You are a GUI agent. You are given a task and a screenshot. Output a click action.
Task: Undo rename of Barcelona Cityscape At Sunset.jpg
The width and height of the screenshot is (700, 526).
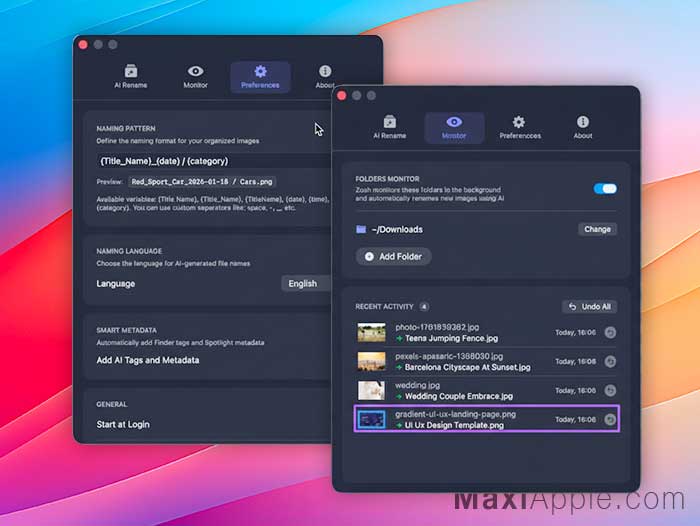pos(610,361)
